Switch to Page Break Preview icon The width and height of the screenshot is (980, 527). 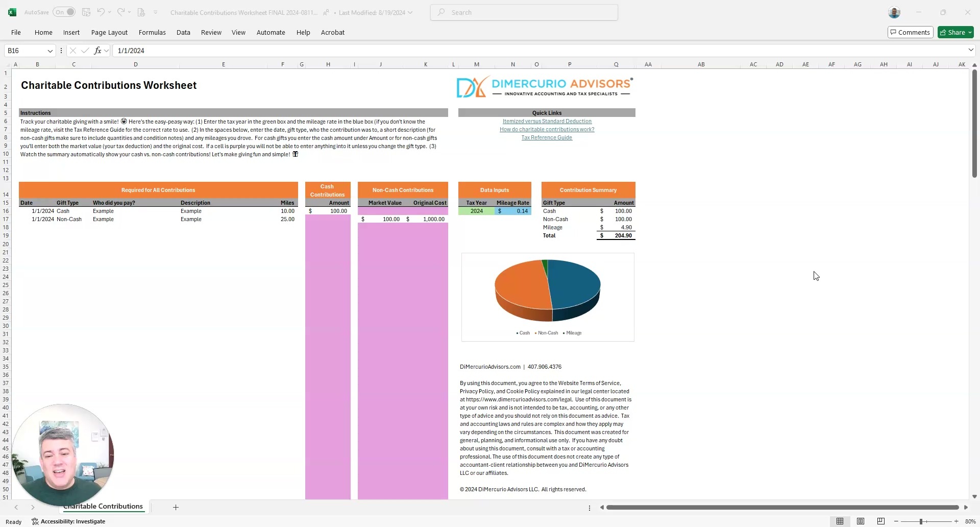pos(880,521)
